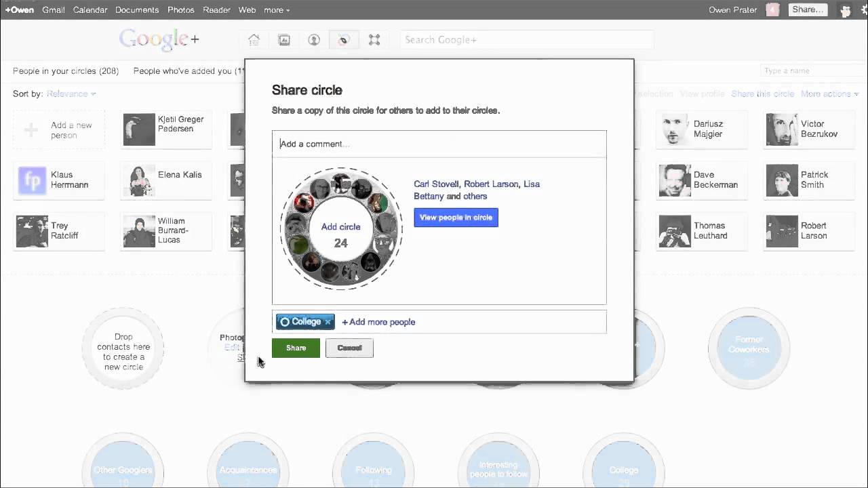Screen dimensions: 868x488
Task: Select Dariusz Majgier's photo
Action: click(675, 129)
